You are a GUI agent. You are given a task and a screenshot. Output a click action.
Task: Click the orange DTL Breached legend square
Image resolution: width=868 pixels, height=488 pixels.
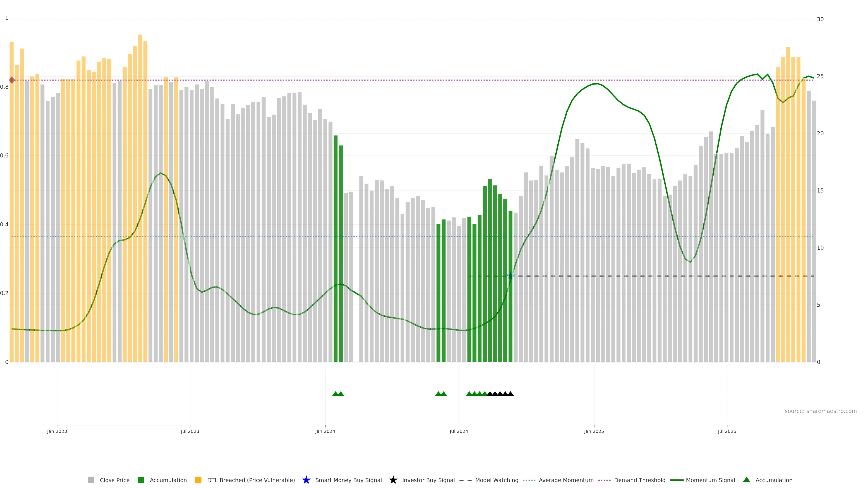[x=198, y=480]
